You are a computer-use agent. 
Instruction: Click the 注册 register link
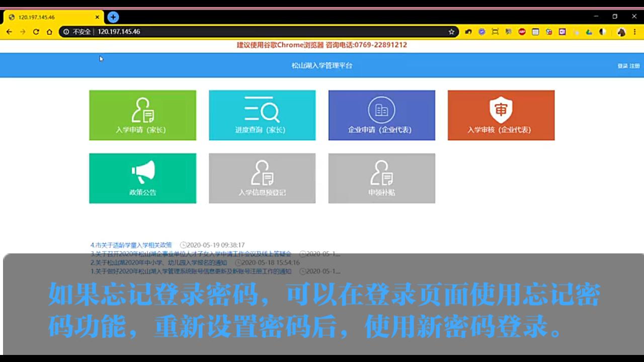click(x=634, y=65)
